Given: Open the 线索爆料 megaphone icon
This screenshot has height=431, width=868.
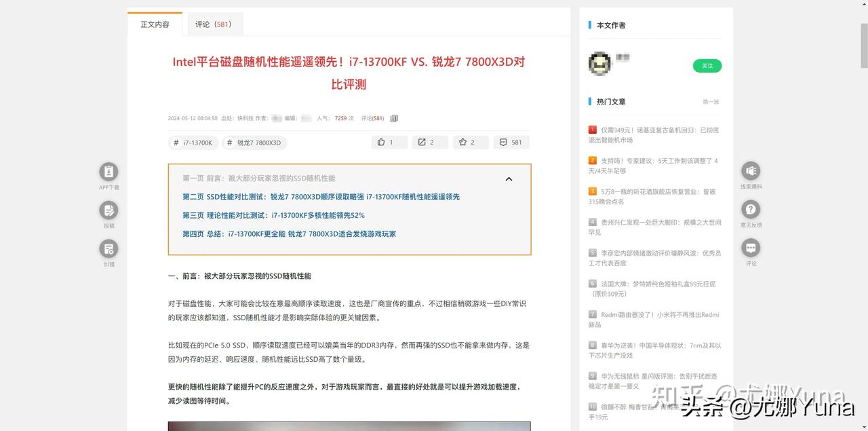Looking at the screenshot, I should [751, 171].
